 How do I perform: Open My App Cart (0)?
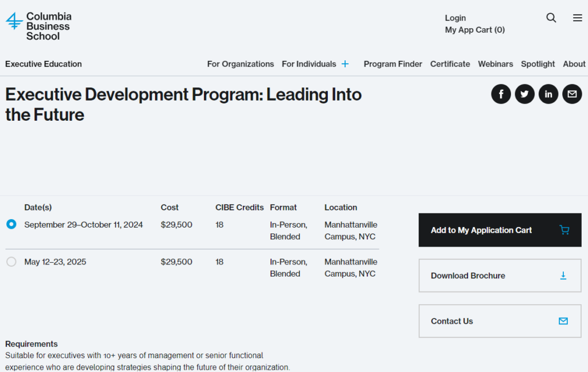[475, 30]
